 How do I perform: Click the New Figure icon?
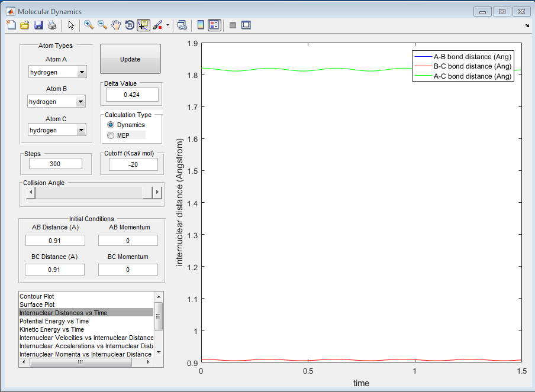11,25
